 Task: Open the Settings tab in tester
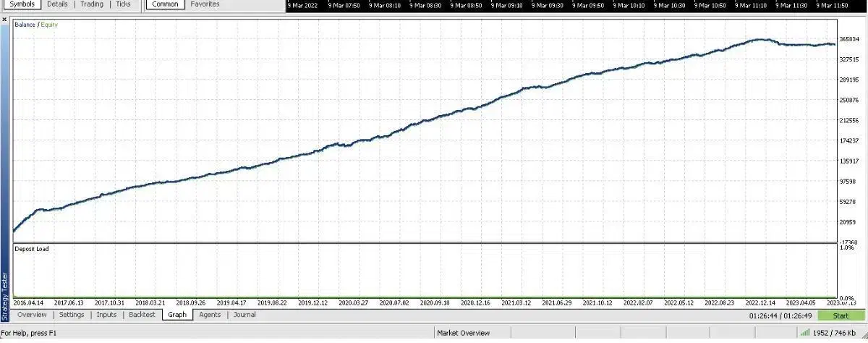pos(72,315)
